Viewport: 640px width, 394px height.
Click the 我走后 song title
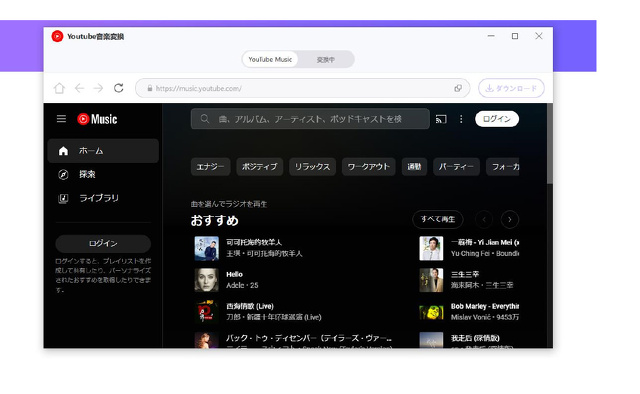(475, 338)
